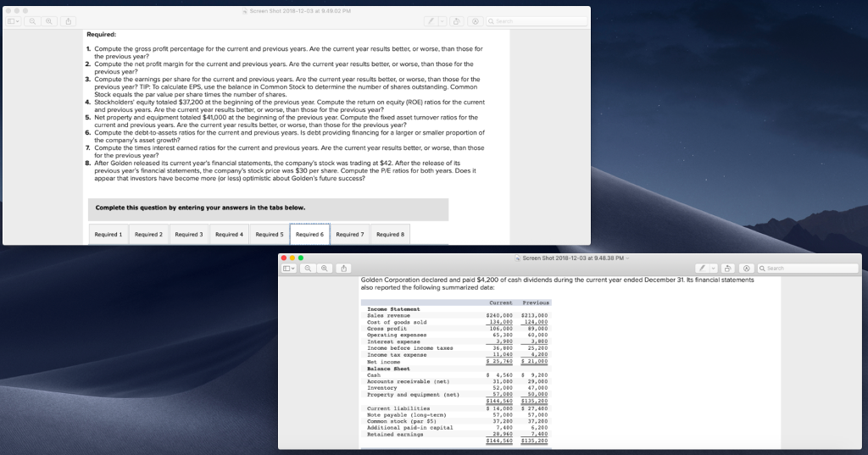The image size is (868, 455).
Task: Click document proxy icon of 9.48.38 PM title
Action: tap(518, 258)
